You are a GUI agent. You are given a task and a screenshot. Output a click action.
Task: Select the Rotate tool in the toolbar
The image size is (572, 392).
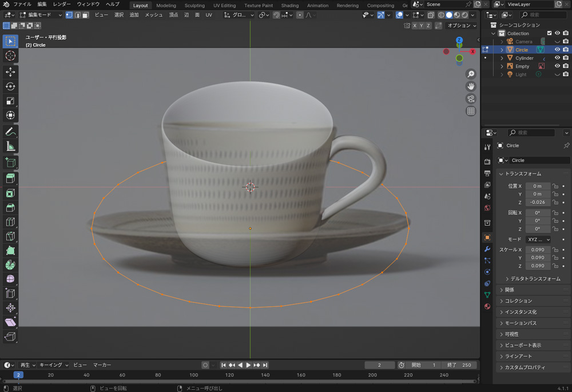(10, 86)
